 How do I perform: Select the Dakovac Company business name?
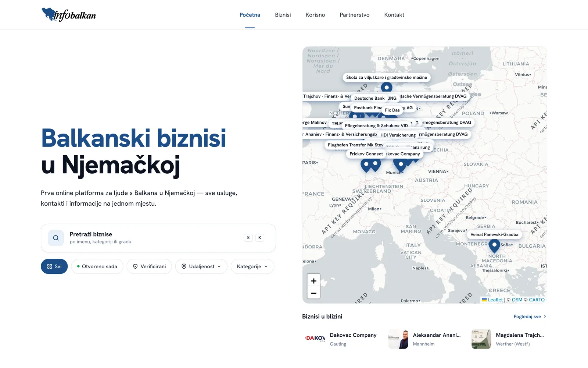(x=353, y=335)
